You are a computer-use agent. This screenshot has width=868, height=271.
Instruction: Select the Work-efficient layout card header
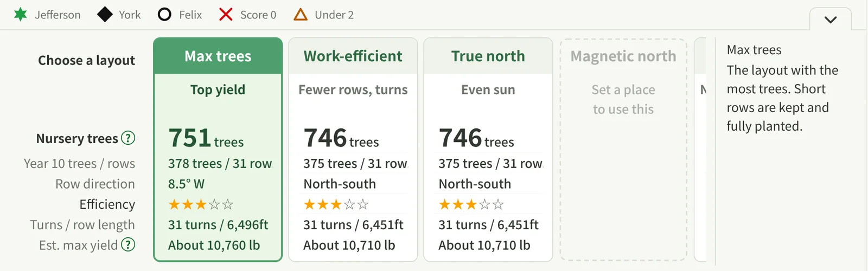pos(353,56)
